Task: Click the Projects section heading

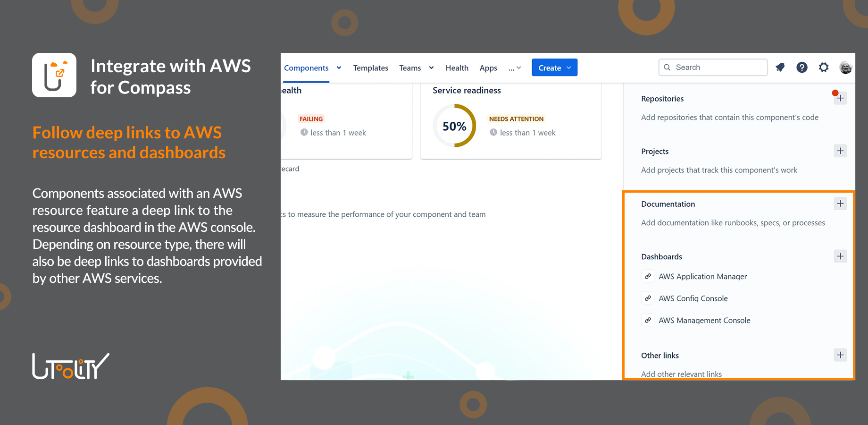Action: 655,152
